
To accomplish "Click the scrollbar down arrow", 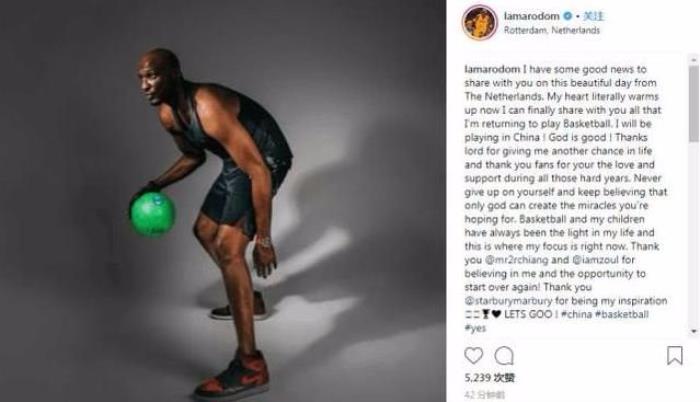I will 694,331.
